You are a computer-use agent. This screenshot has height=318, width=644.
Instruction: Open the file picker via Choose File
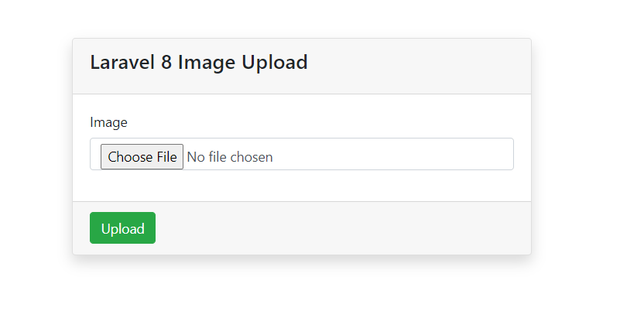pyautogui.click(x=142, y=156)
